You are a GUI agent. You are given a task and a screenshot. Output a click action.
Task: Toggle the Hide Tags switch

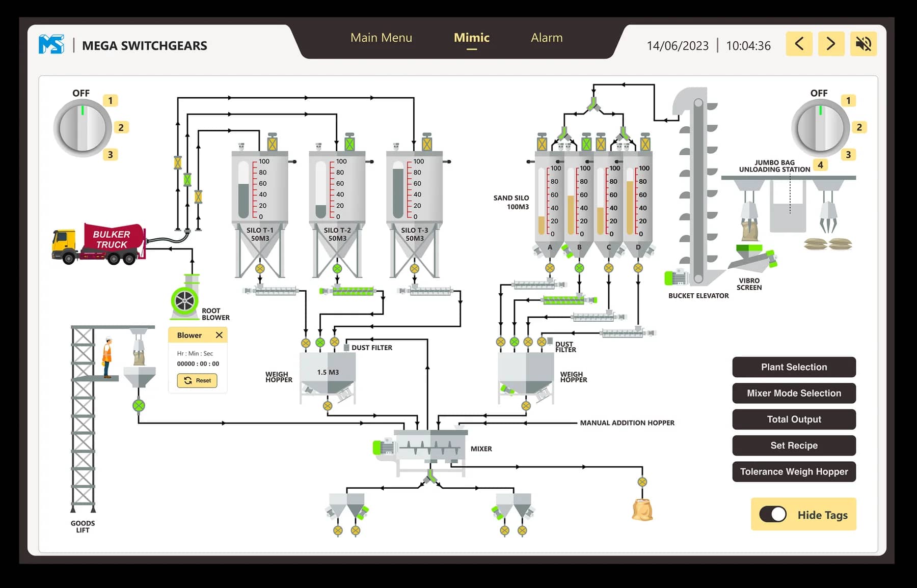pyautogui.click(x=772, y=514)
